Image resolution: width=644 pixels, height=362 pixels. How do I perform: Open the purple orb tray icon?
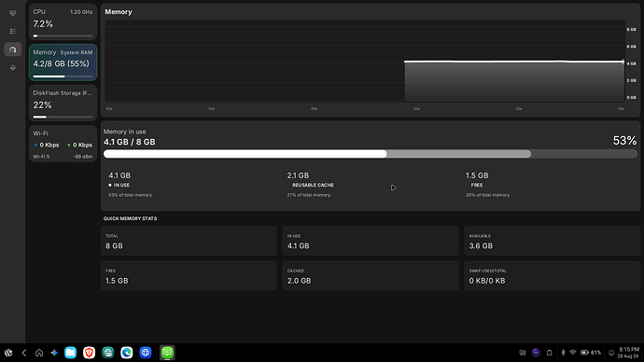[536, 353]
